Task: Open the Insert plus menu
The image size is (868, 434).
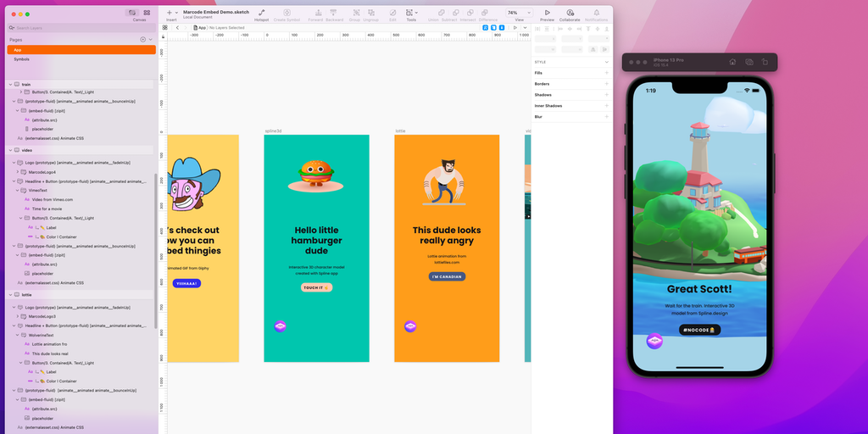Action: pos(170,13)
